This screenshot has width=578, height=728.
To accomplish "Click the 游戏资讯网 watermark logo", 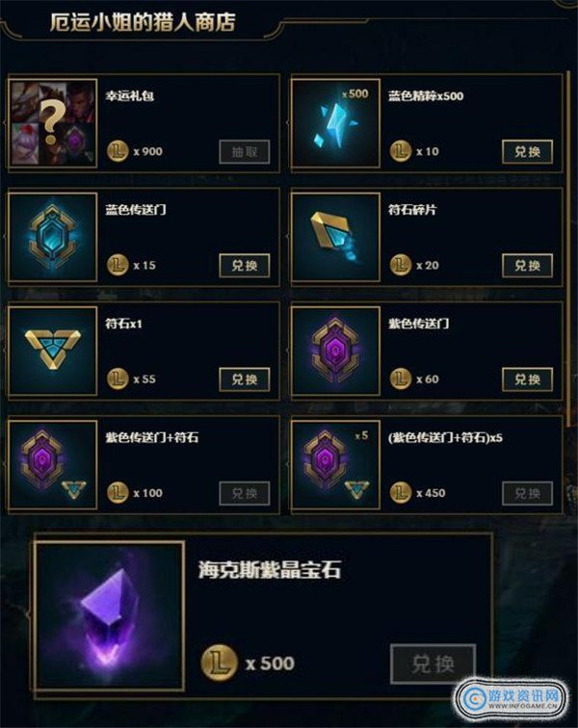I will coord(512,699).
